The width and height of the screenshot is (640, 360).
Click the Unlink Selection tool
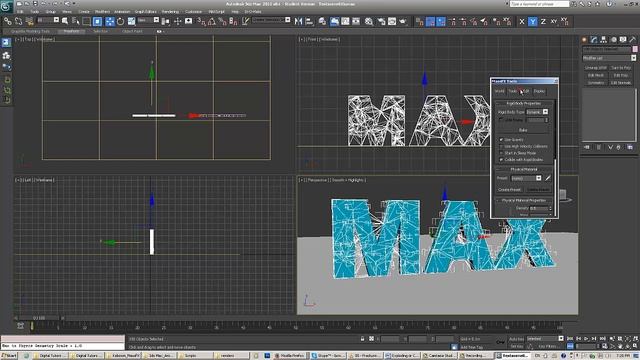[x=18, y=21]
